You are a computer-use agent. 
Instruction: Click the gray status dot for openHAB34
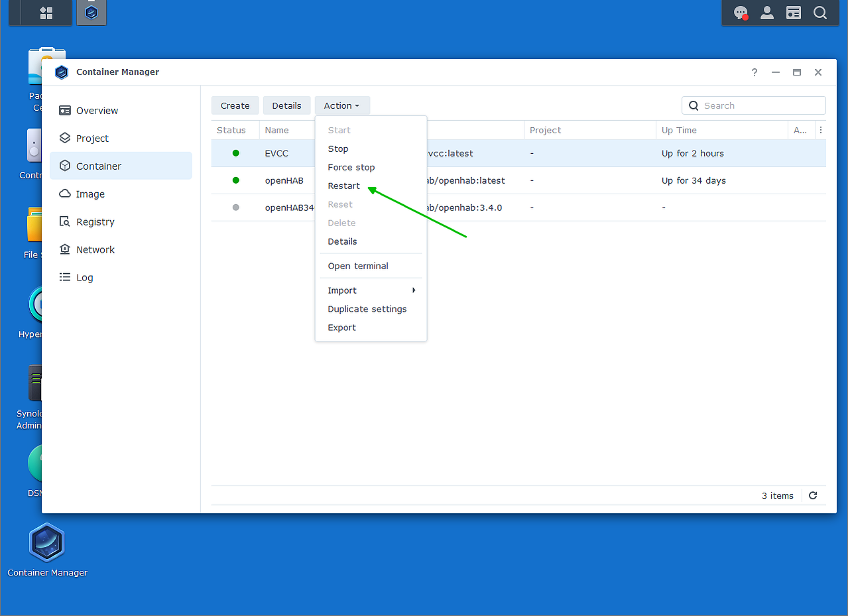click(x=235, y=208)
